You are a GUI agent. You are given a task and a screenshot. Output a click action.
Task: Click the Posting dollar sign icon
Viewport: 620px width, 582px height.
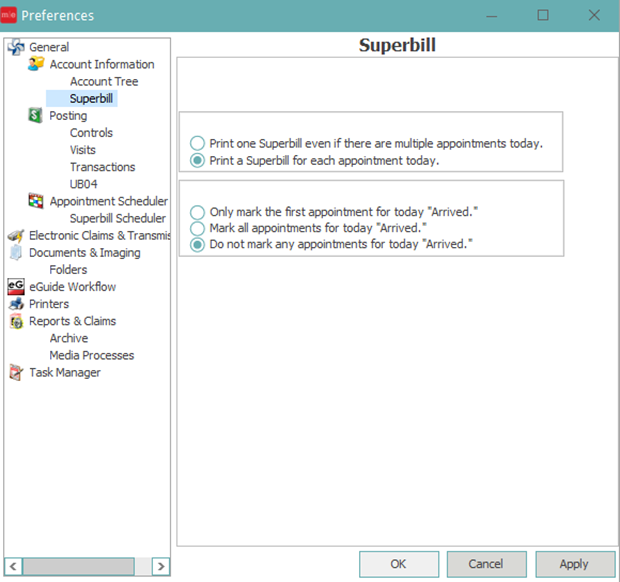click(x=36, y=116)
